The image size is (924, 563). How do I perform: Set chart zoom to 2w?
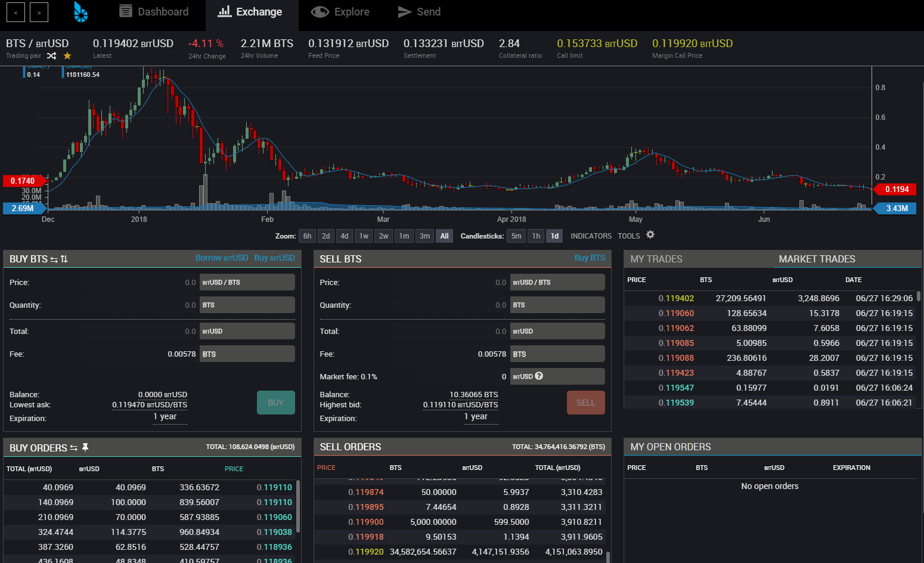(383, 236)
